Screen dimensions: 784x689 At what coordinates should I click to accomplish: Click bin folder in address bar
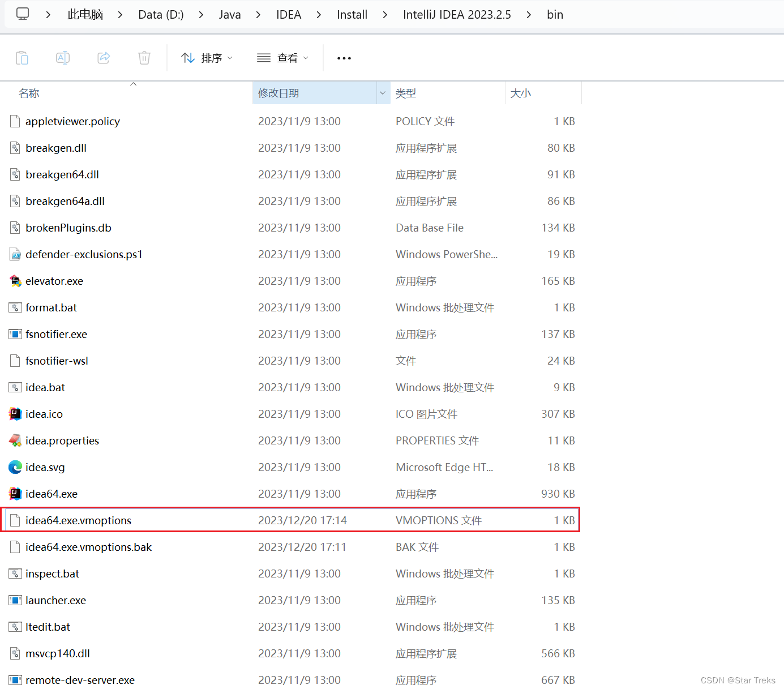(x=555, y=14)
